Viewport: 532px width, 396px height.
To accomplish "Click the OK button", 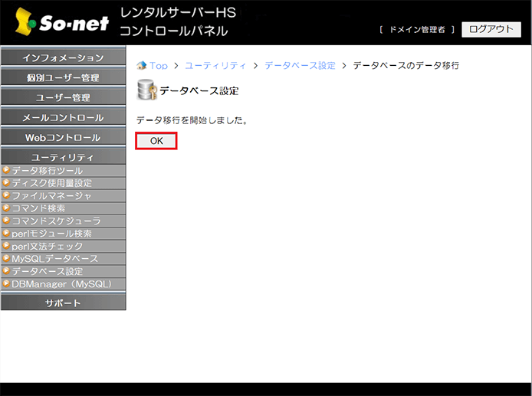I will click(156, 141).
